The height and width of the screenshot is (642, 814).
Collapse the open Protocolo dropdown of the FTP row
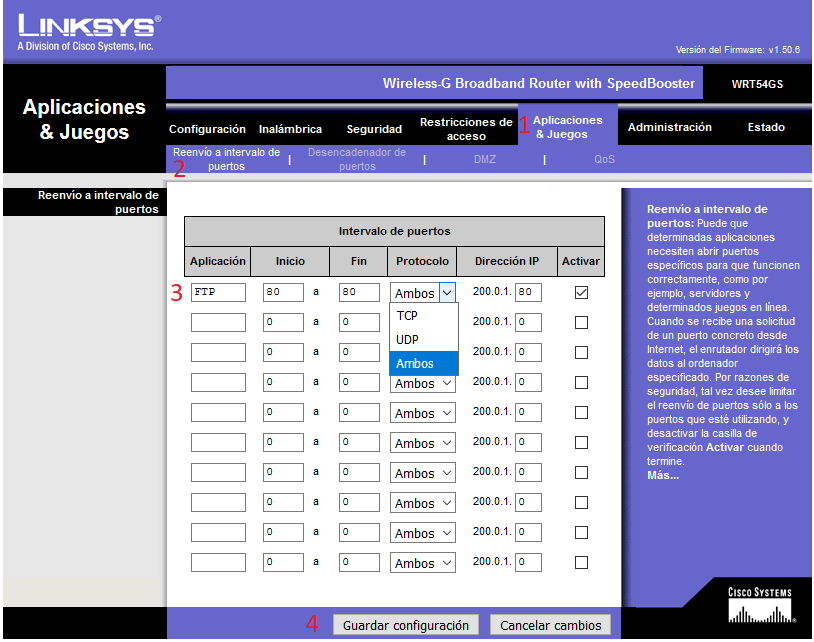[x=423, y=293]
